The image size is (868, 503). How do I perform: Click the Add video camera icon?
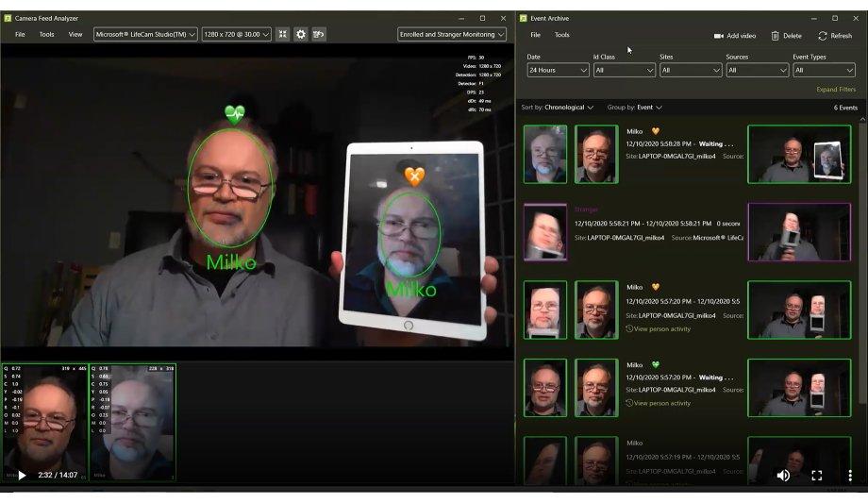pyautogui.click(x=719, y=36)
